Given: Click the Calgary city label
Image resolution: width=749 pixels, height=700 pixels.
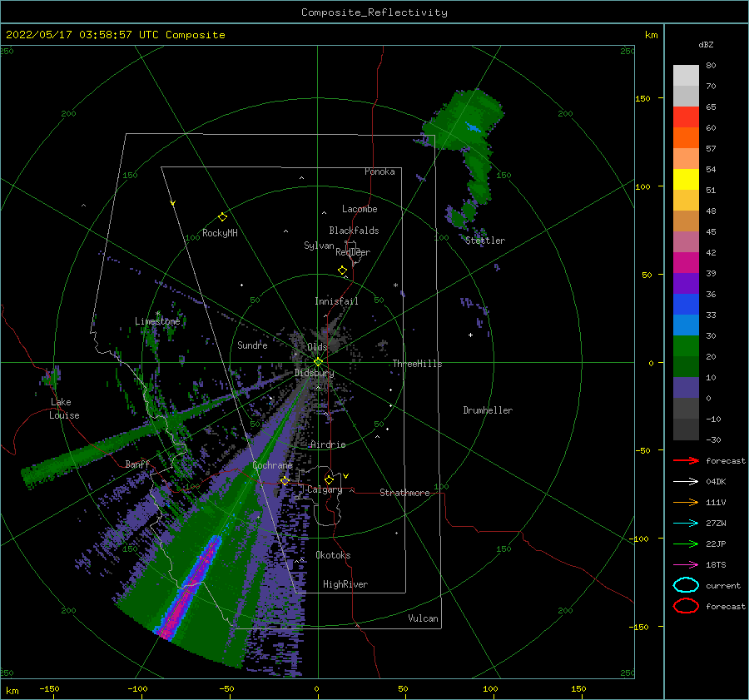Looking at the screenshot, I should point(325,489).
